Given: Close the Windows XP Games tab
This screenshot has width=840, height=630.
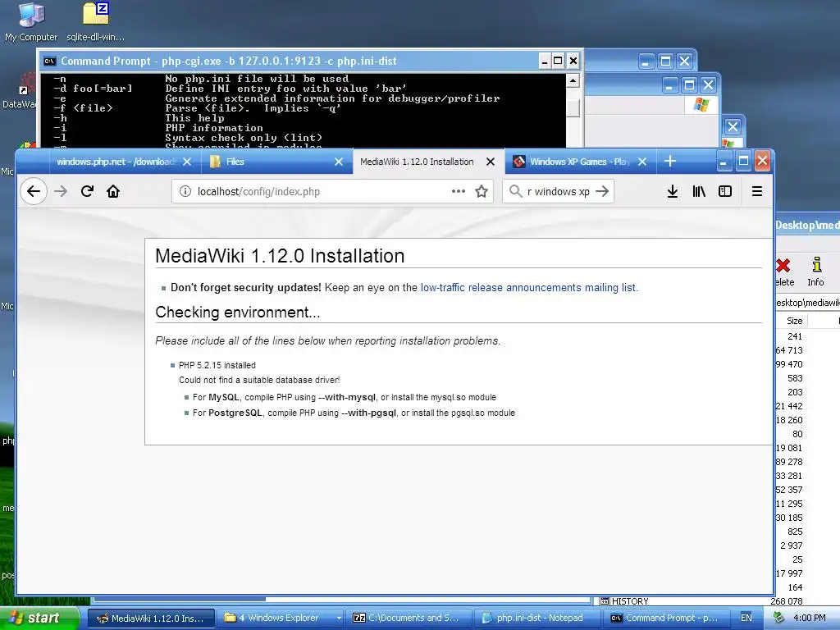Looking at the screenshot, I should click(642, 162).
